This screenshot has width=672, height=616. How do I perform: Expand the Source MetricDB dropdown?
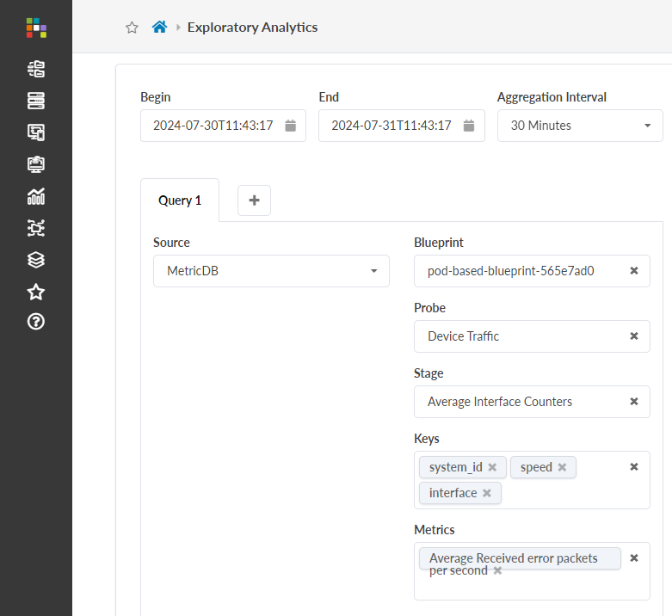click(x=271, y=271)
